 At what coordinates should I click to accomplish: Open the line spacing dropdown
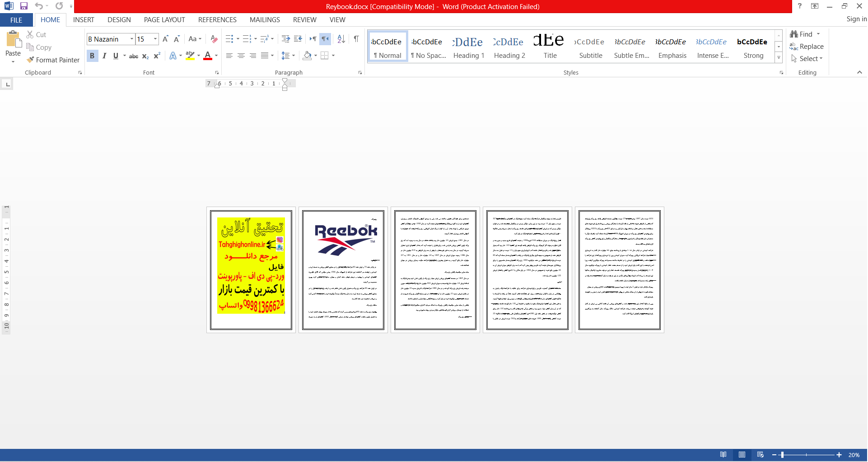288,56
